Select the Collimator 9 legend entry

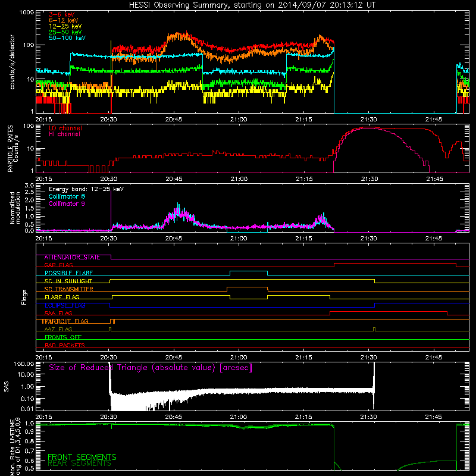pyautogui.click(x=67, y=203)
